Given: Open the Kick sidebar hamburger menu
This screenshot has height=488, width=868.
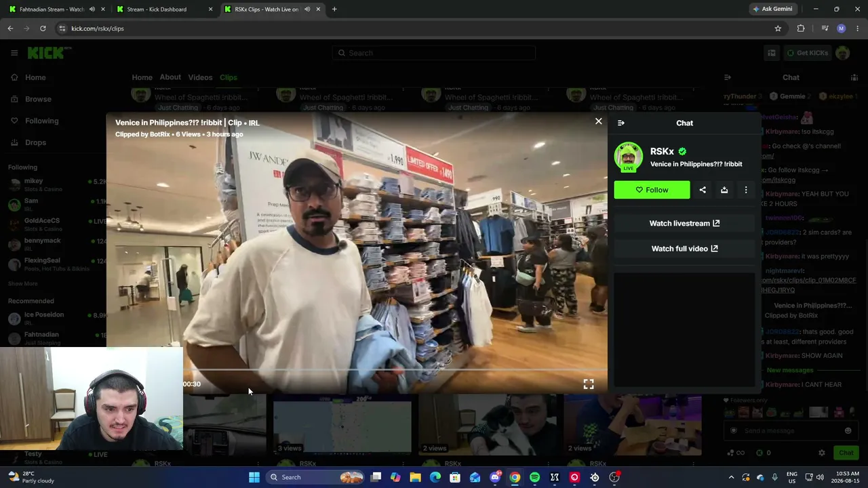Looking at the screenshot, I should tap(14, 53).
